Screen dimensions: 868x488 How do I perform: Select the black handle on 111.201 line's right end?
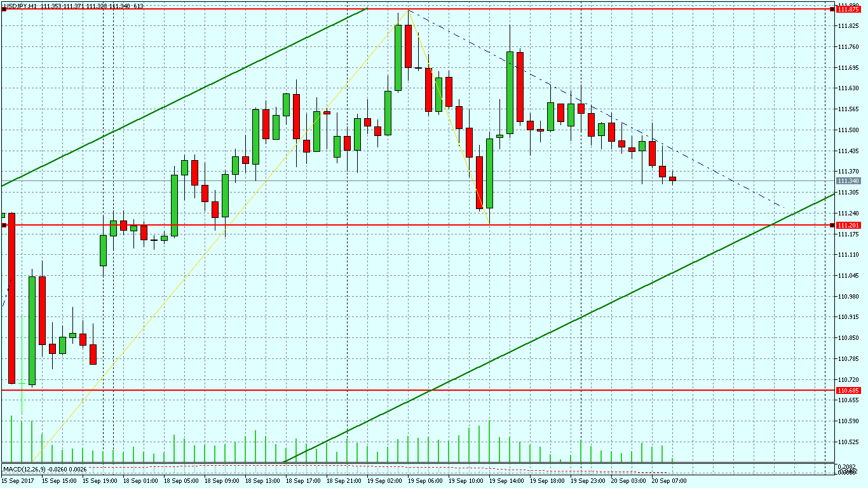(832, 226)
